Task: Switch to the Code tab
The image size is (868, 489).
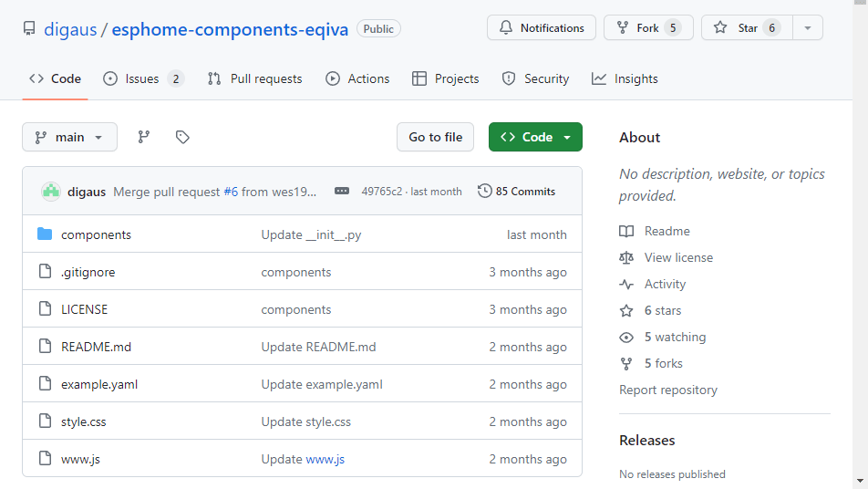Action: point(56,78)
